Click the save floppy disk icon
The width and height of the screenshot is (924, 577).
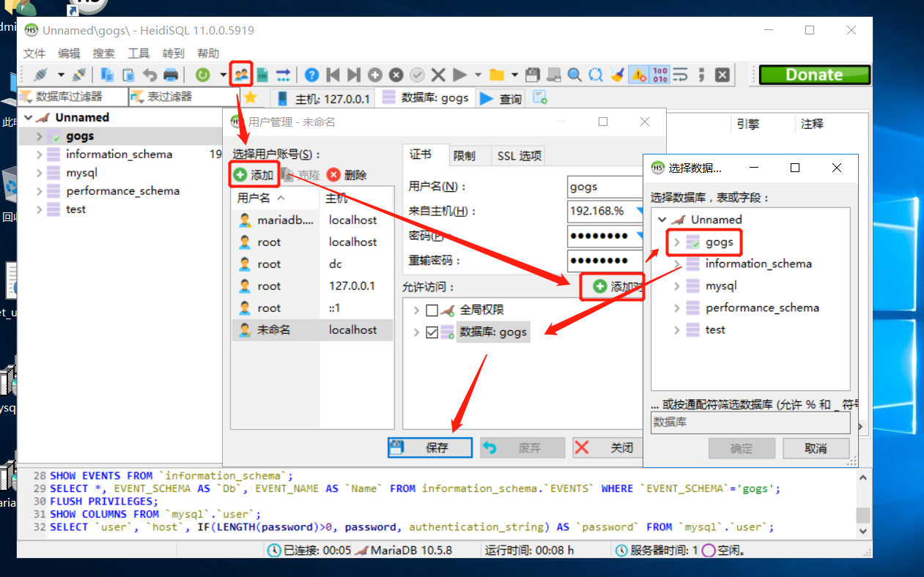click(x=533, y=74)
